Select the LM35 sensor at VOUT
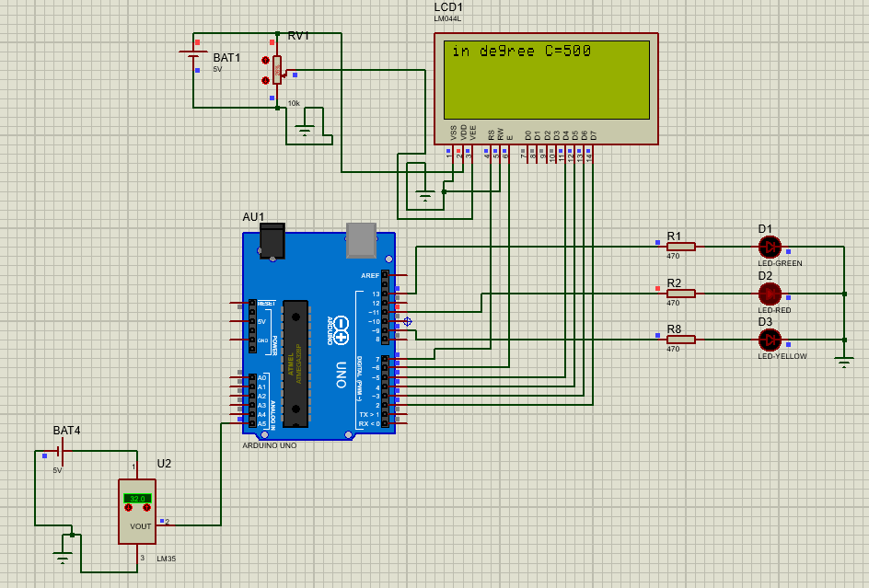This screenshot has width=869, height=588. coord(137,512)
